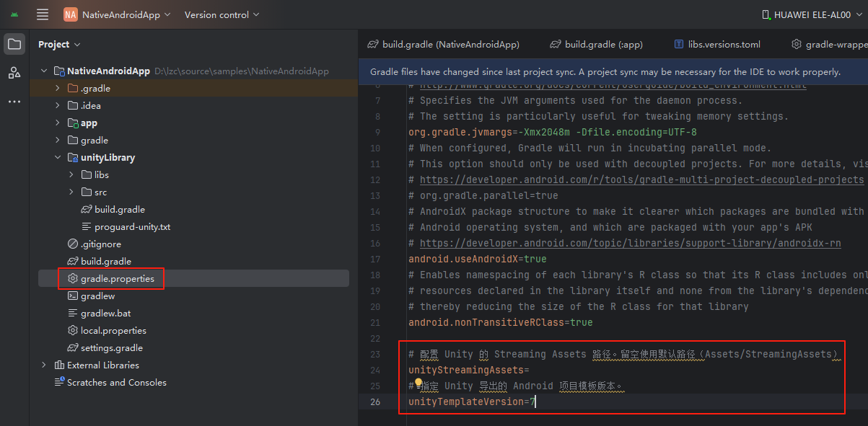Switch to build.gradle (NativeAndroidApp) tab
Screen dimensions: 868x426
coord(444,44)
